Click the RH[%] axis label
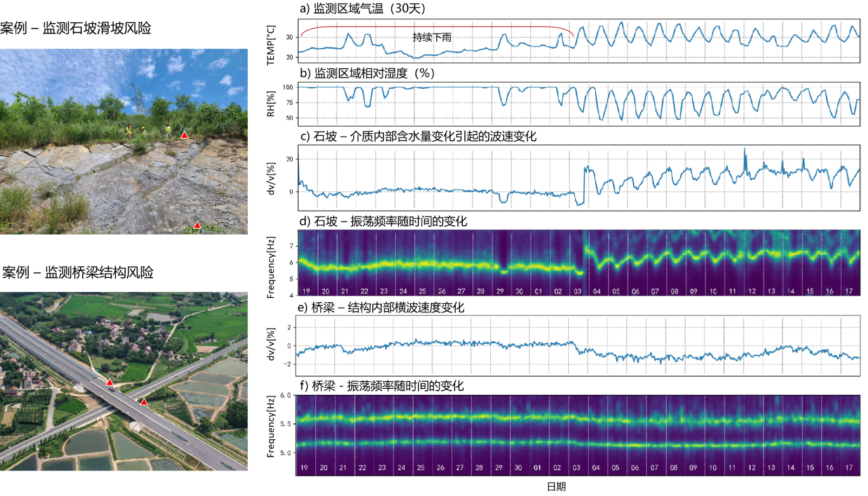The image size is (868, 496). (271, 104)
